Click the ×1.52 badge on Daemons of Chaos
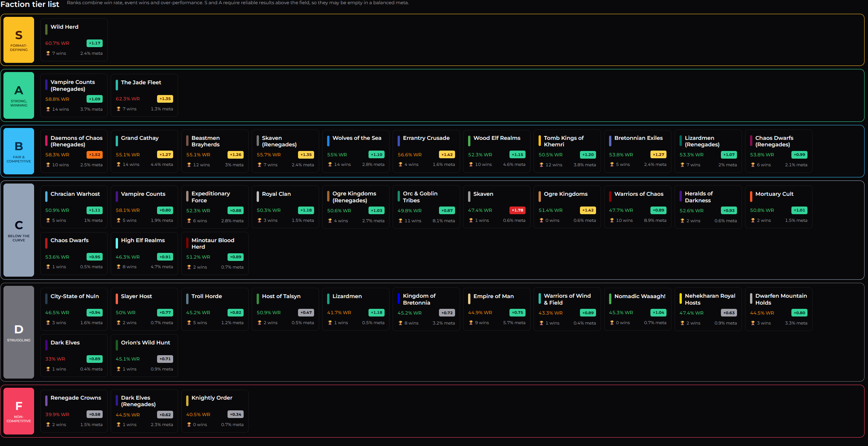Image resolution: width=868 pixels, height=446 pixels. [x=95, y=155]
